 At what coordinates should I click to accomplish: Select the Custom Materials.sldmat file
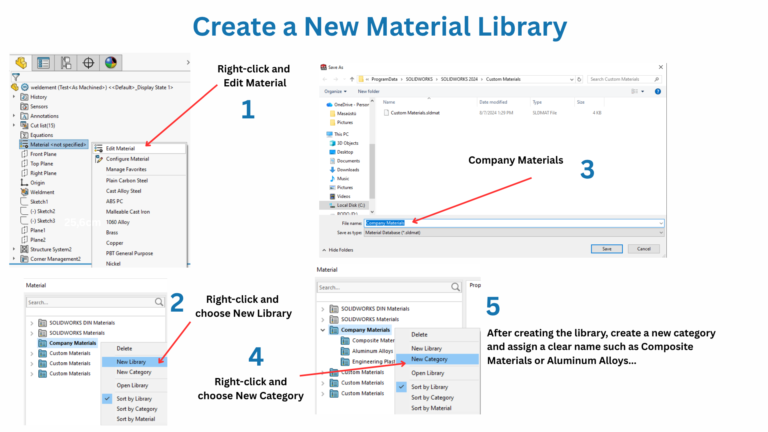click(411, 113)
